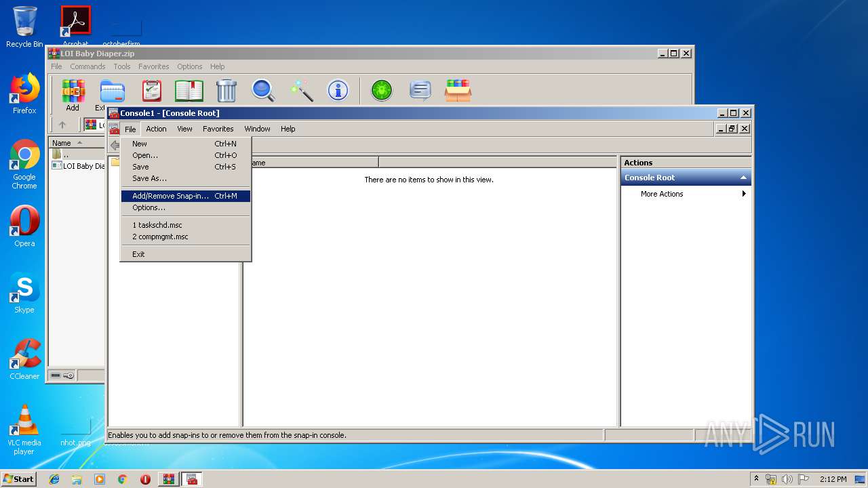Select the Skype desktop shortcut

point(24,293)
